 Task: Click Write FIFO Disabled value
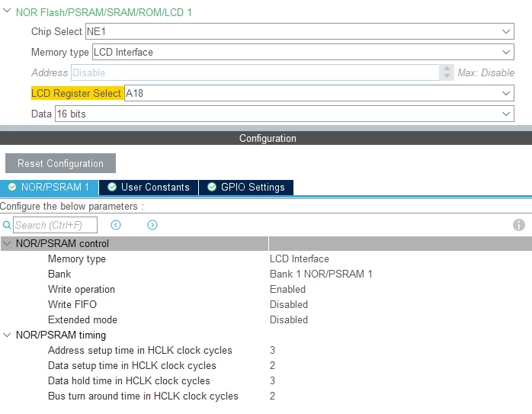pos(289,304)
